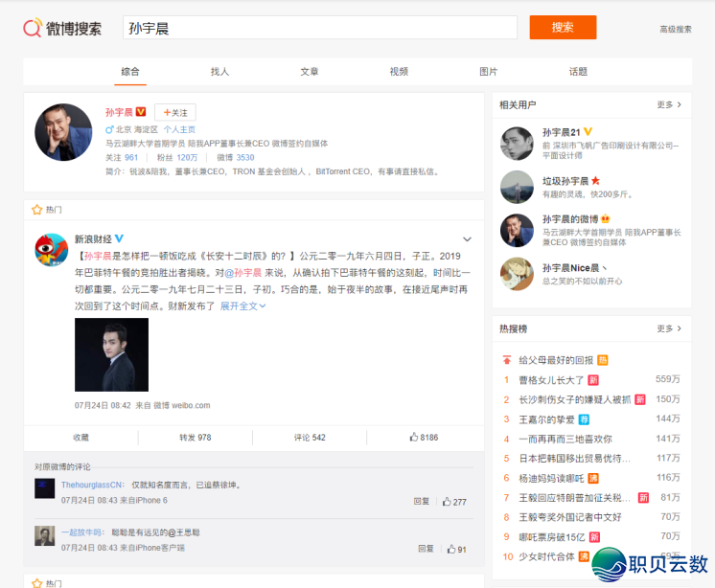Reply to 一起放牛吗 comment via 回复
Screen dimensions: 715x588
pos(426,549)
